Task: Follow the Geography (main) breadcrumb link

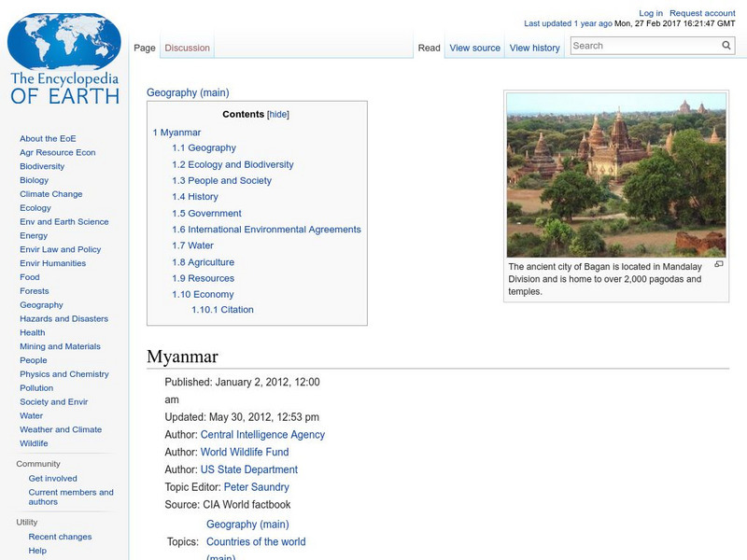Action: click(x=187, y=92)
